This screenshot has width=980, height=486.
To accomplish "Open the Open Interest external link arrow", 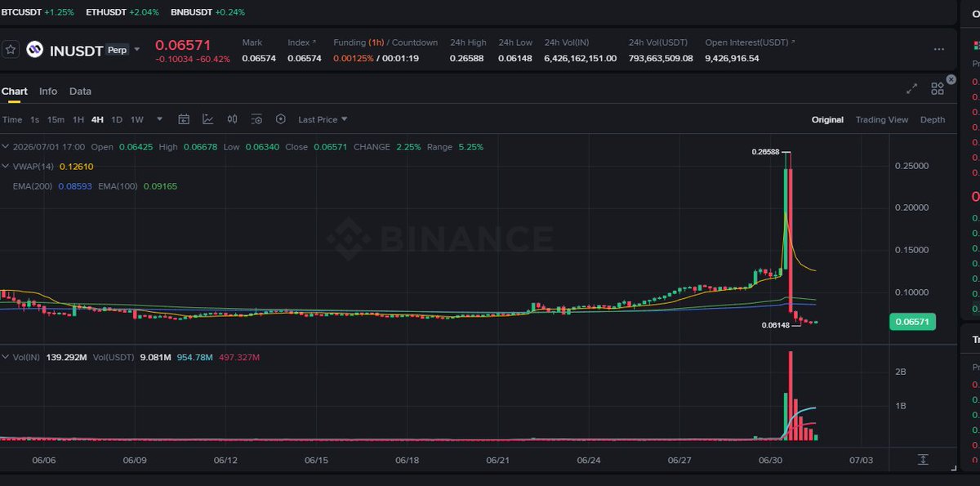I will (x=793, y=42).
